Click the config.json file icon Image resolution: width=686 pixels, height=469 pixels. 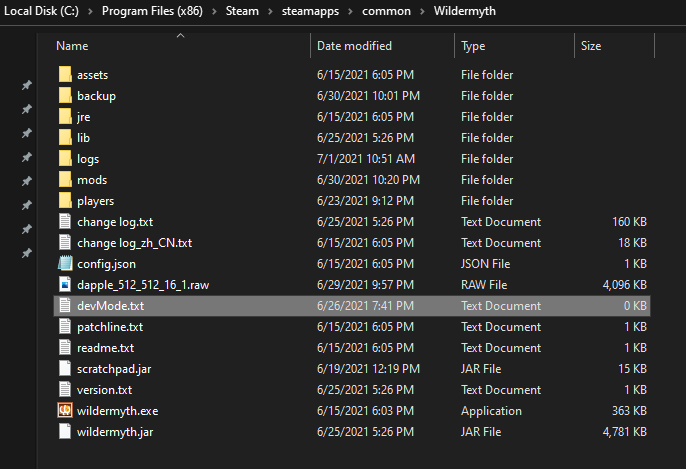point(66,264)
